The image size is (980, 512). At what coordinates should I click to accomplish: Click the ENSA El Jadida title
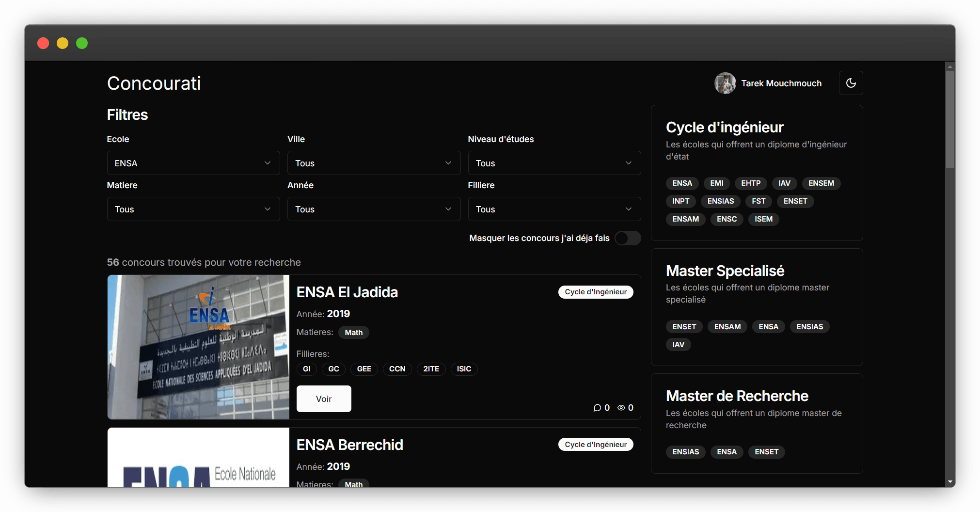(347, 292)
